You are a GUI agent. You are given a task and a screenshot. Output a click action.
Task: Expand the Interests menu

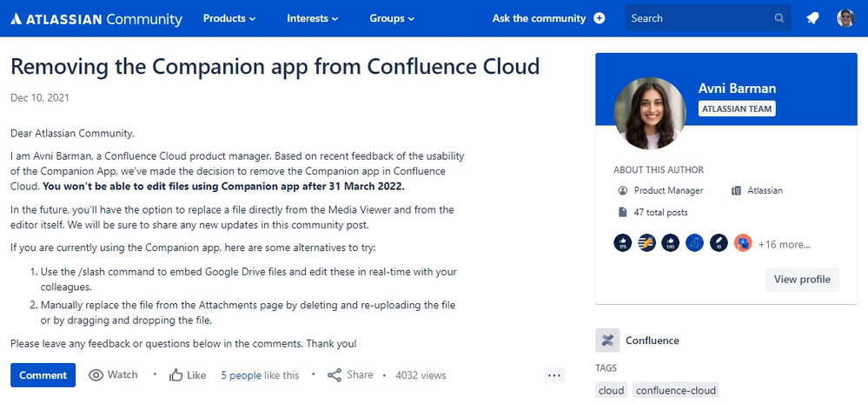pos(312,18)
